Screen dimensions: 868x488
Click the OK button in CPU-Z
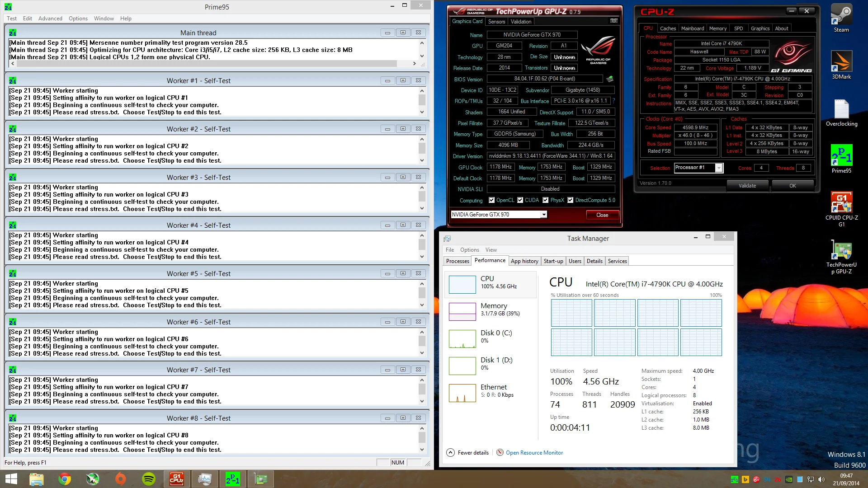point(793,186)
